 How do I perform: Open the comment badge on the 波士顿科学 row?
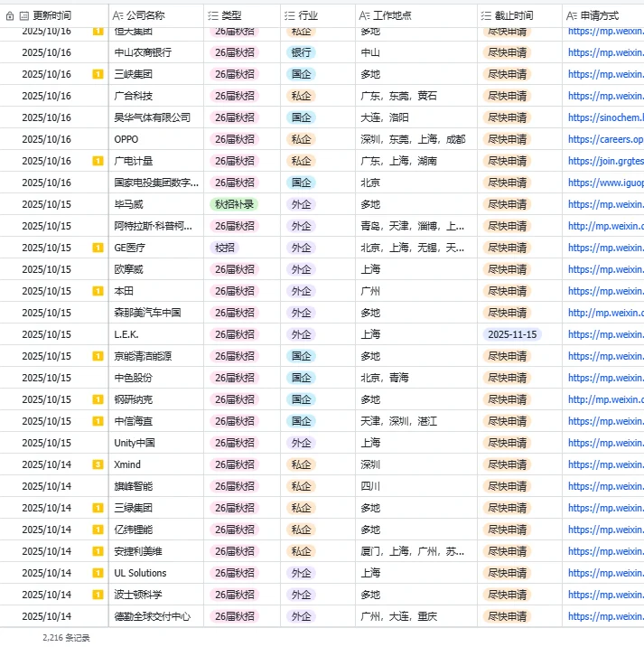98,595
